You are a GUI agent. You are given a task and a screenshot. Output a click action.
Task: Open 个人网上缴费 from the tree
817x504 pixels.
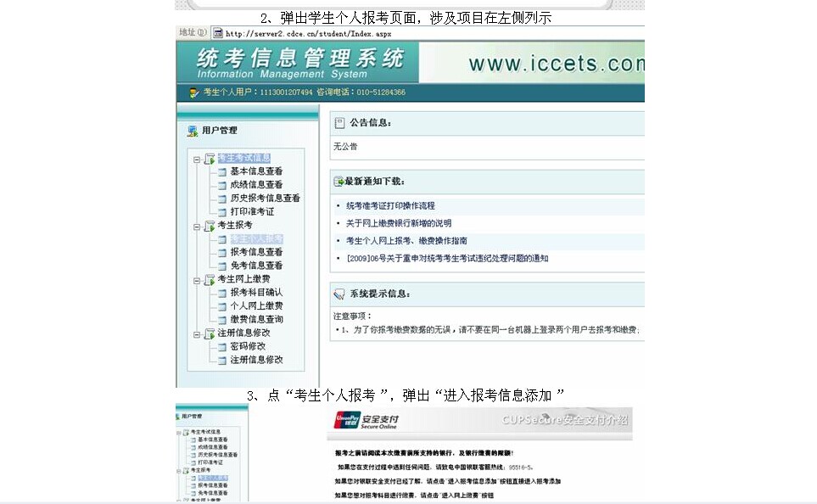pos(256,305)
